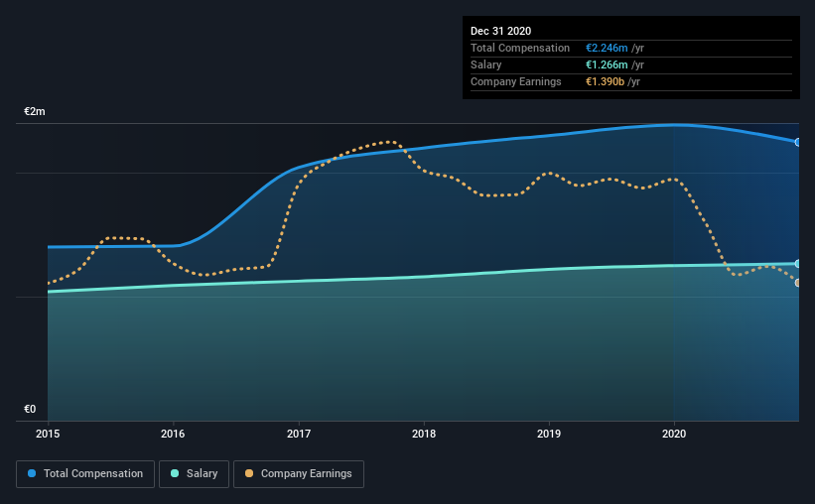The width and height of the screenshot is (815, 504).
Task: Click the €0 y-axis label
Action: (x=30, y=410)
